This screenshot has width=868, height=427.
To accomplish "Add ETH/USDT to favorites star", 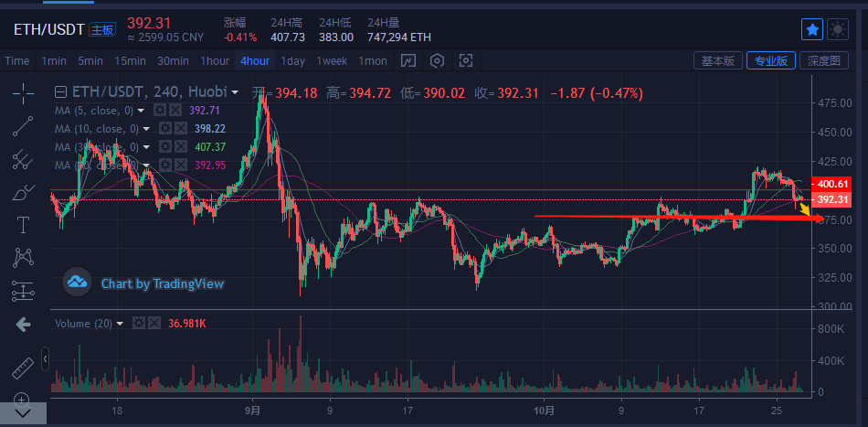I will [812, 30].
